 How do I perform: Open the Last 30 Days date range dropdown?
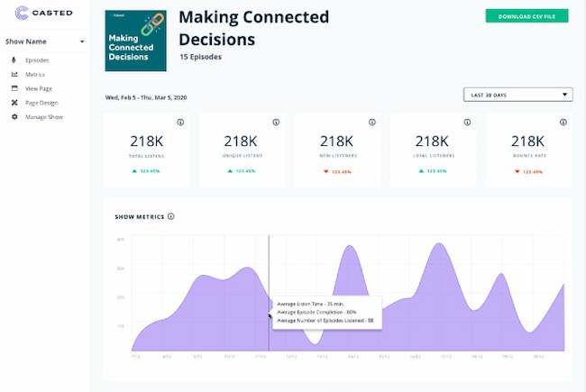click(517, 94)
